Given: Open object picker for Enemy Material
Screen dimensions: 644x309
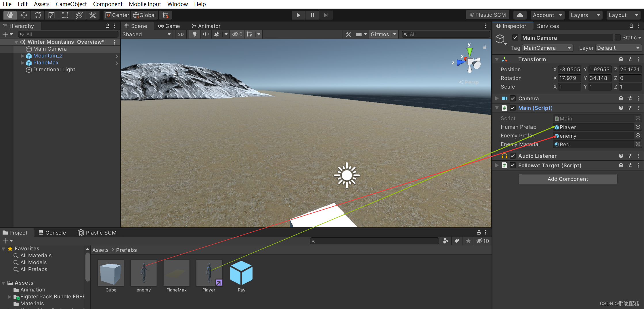Looking at the screenshot, I should pyautogui.click(x=638, y=144).
